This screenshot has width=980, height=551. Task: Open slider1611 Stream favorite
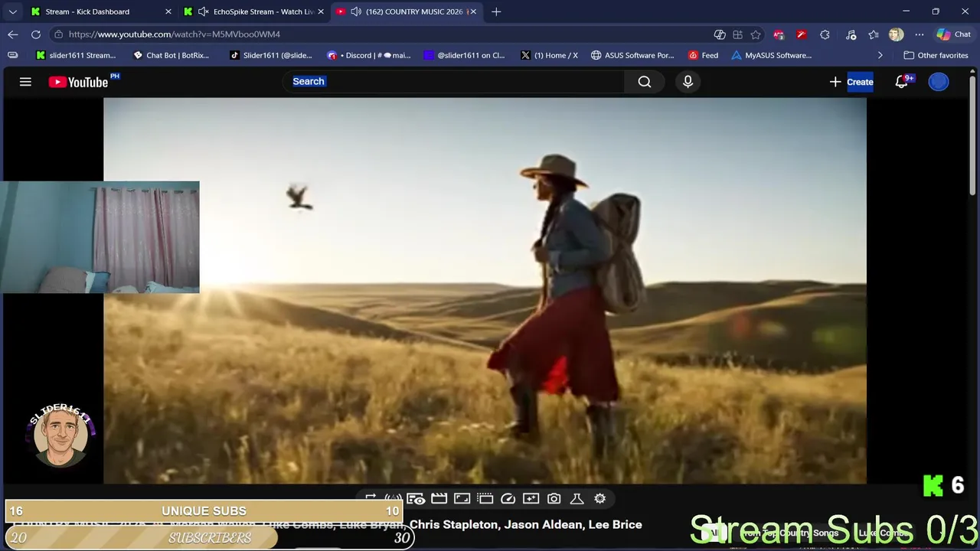point(77,55)
